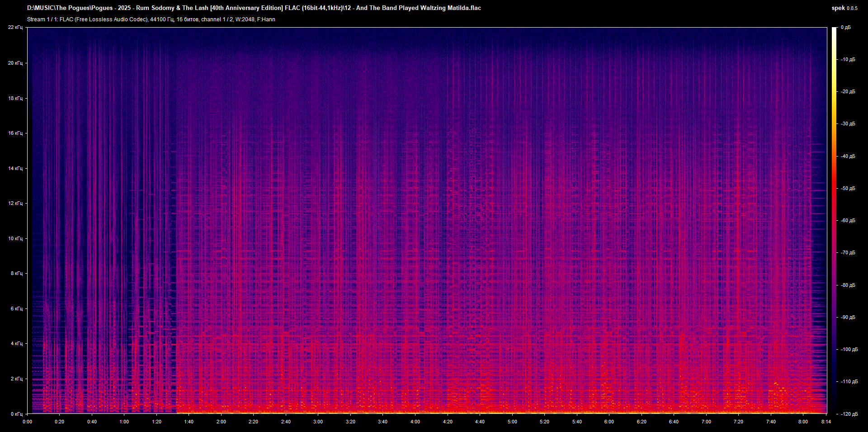868x432 pixels.
Task: Click the -80 дБ legend label
Action: 848,285
